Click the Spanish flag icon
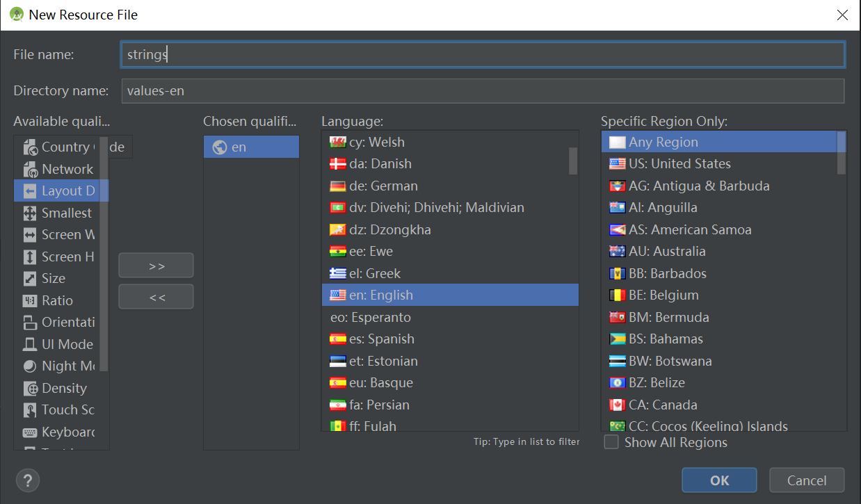 coord(337,339)
